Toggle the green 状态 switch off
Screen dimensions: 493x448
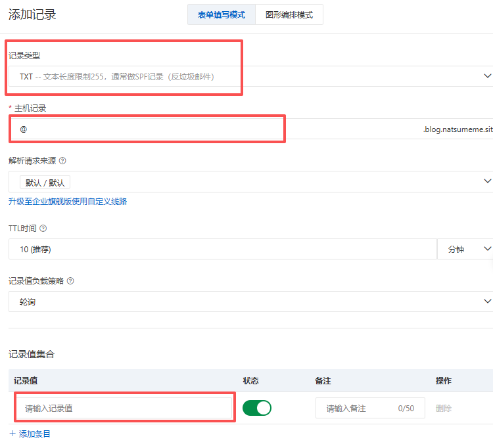tap(256, 408)
